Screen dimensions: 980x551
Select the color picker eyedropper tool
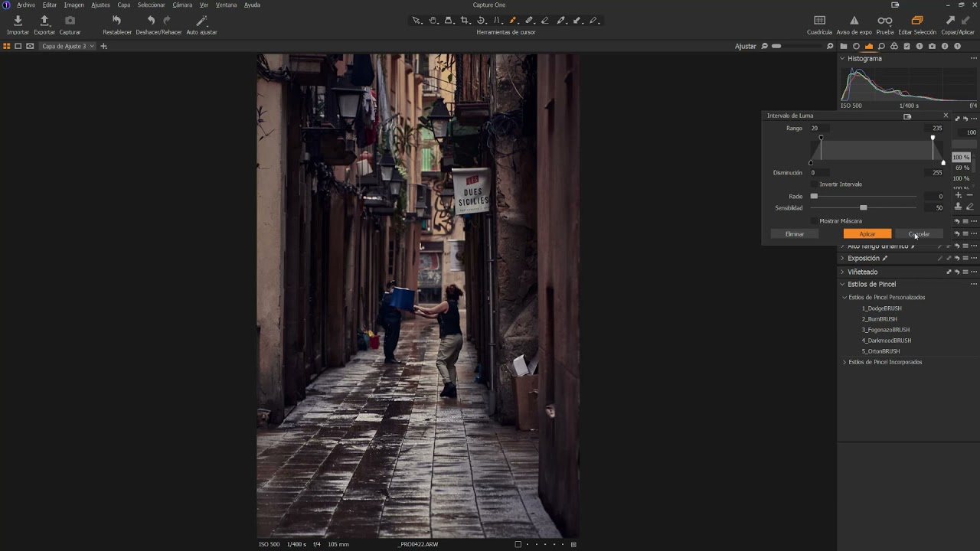coord(561,21)
